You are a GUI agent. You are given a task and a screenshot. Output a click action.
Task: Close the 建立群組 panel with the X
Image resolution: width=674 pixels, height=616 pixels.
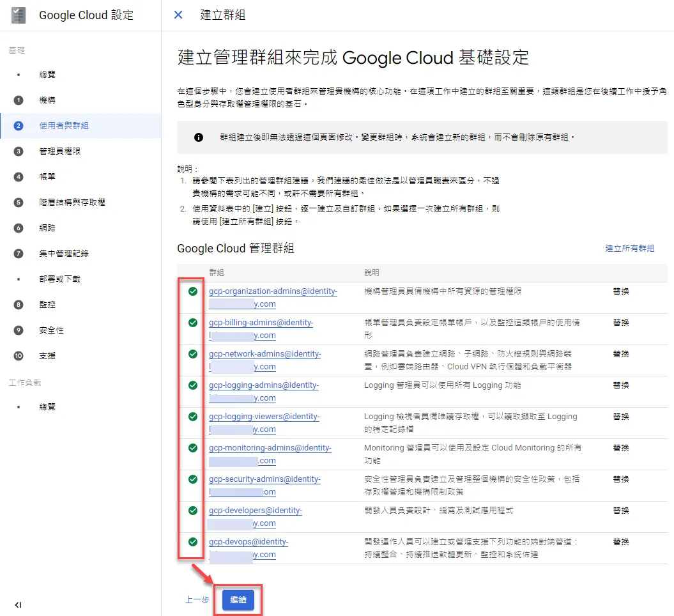tap(178, 15)
